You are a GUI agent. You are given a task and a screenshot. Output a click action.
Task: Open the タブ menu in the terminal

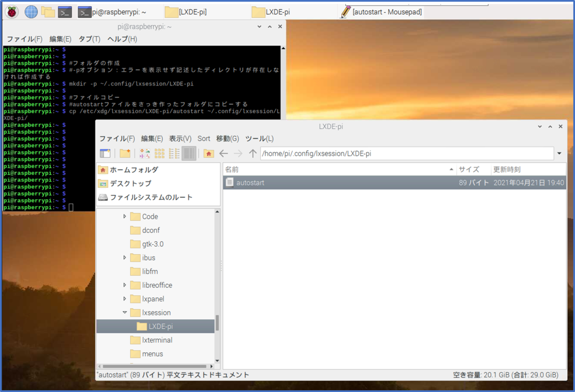(x=89, y=39)
